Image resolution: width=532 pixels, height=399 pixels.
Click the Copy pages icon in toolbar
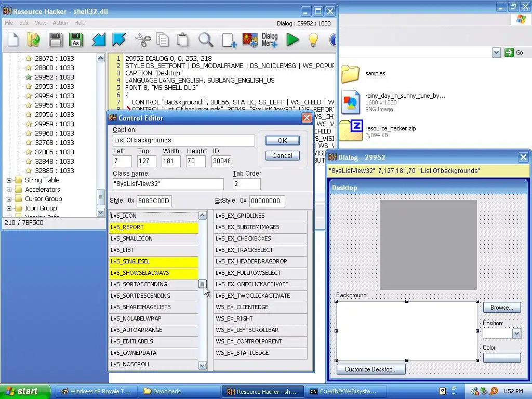pyautogui.click(x=163, y=39)
